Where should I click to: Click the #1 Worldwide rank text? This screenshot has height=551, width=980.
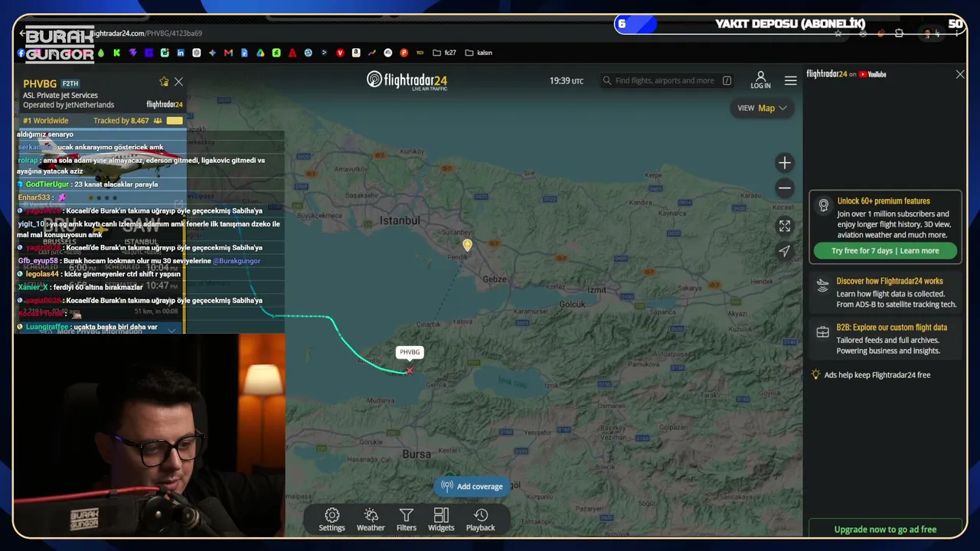click(x=45, y=121)
